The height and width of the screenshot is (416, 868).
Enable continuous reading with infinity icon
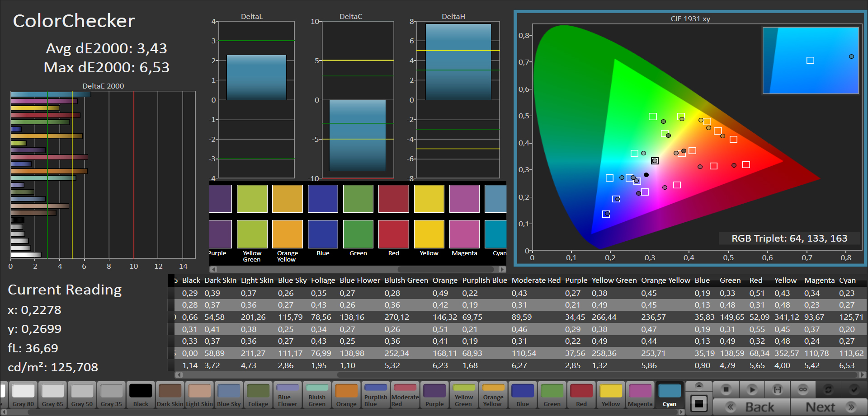click(803, 389)
